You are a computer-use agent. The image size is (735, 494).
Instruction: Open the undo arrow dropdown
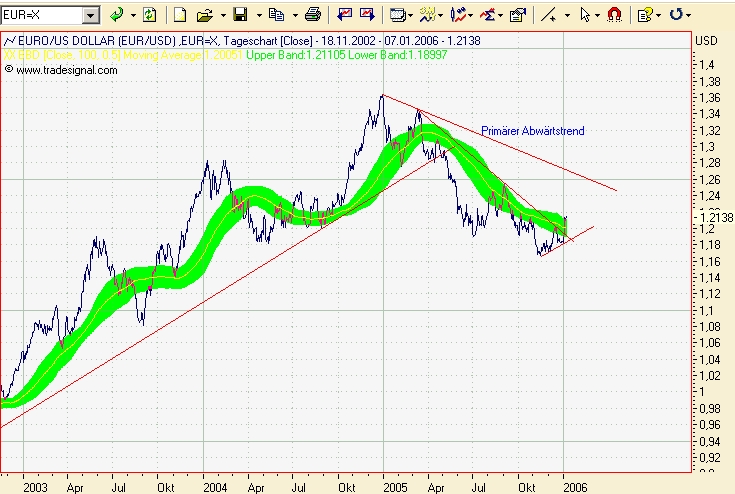(688, 15)
